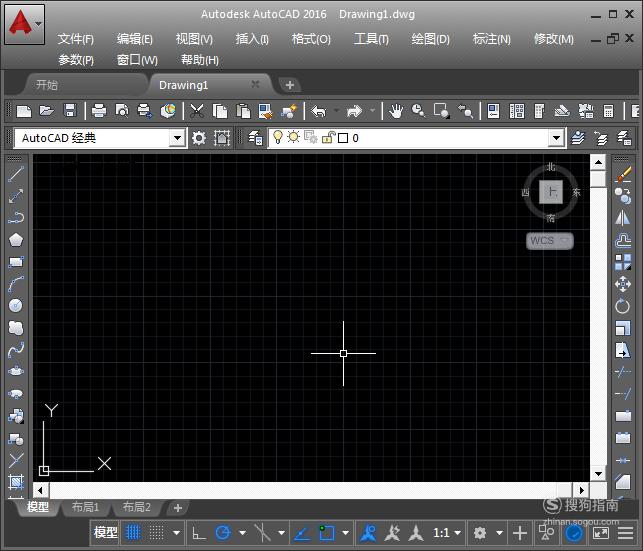Add a new layout with plus button
Screen dimensions: 643x551
pos(178,508)
